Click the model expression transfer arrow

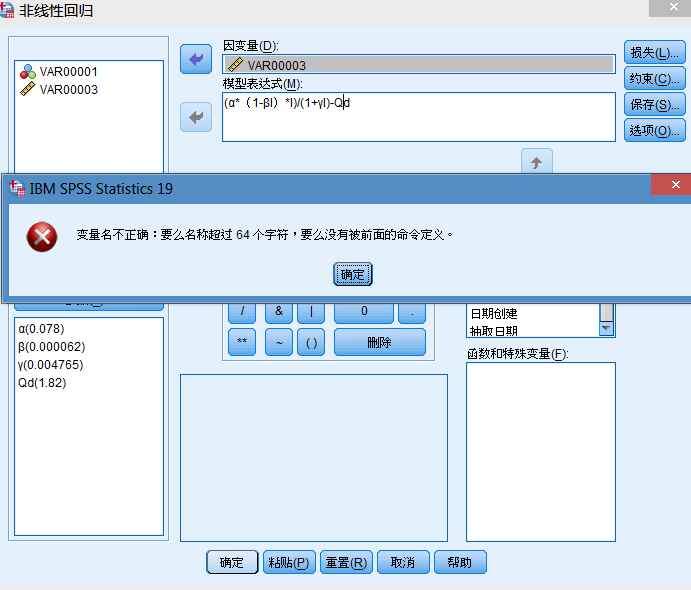point(196,117)
